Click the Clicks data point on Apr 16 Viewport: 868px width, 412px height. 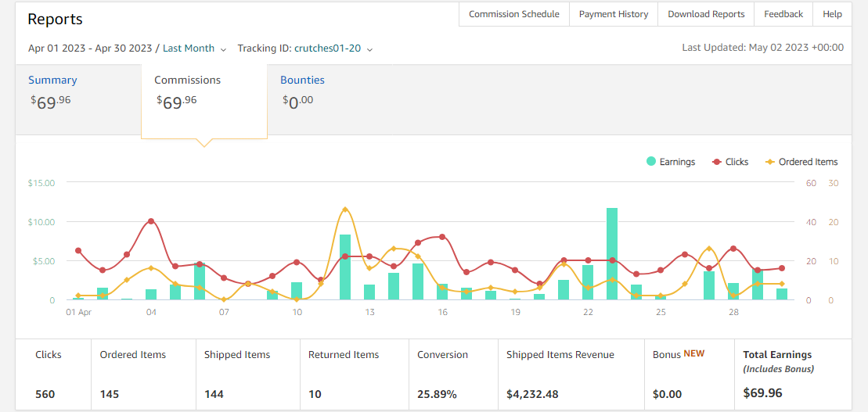[x=441, y=237]
